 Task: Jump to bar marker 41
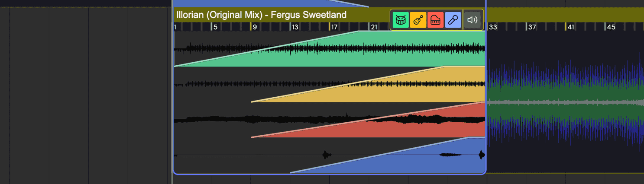[571, 27]
